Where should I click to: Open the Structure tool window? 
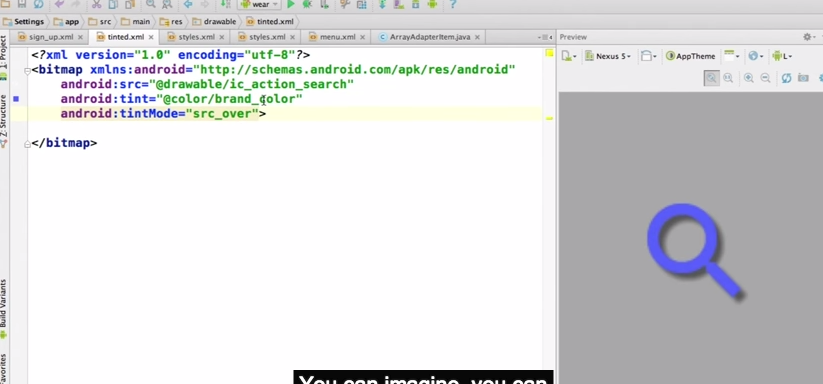[4, 121]
